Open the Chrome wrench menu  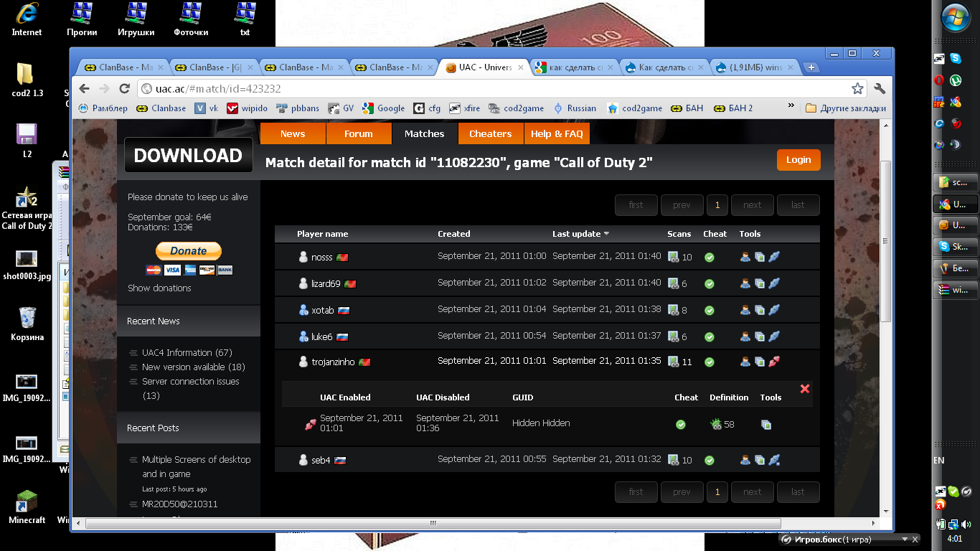[880, 88]
